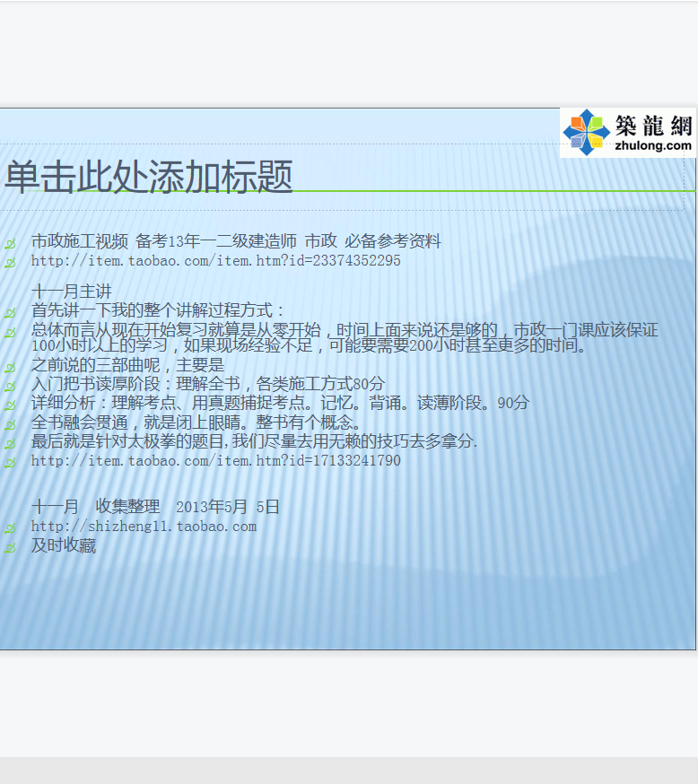Viewport: 698px width, 784px height.
Task: Click the line '入门把书读厚阶段：理解全书'
Action: [208, 384]
